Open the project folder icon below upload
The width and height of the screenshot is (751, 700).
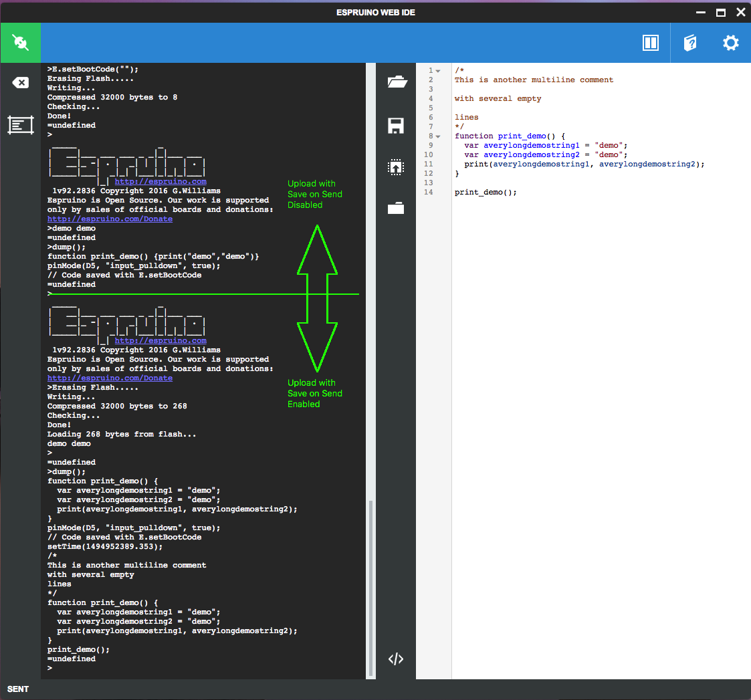396,209
